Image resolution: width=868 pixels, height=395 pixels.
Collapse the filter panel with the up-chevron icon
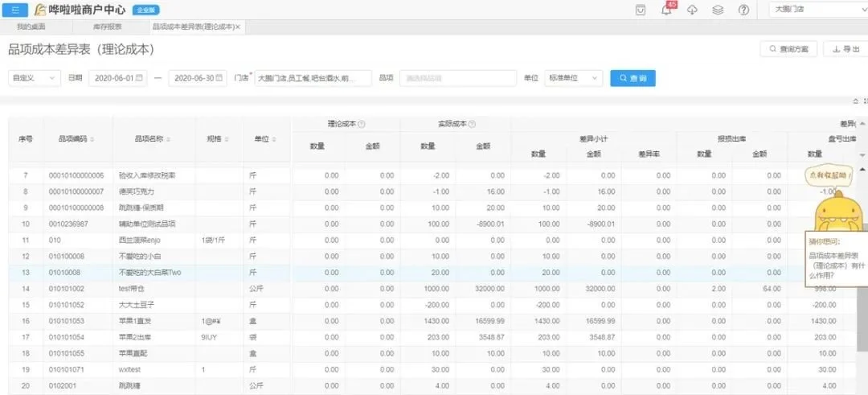[856, 101]
